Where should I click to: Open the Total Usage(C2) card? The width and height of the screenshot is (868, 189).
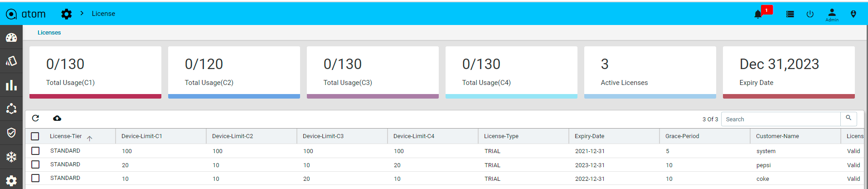pyautogui.click(x=234, y=72)
